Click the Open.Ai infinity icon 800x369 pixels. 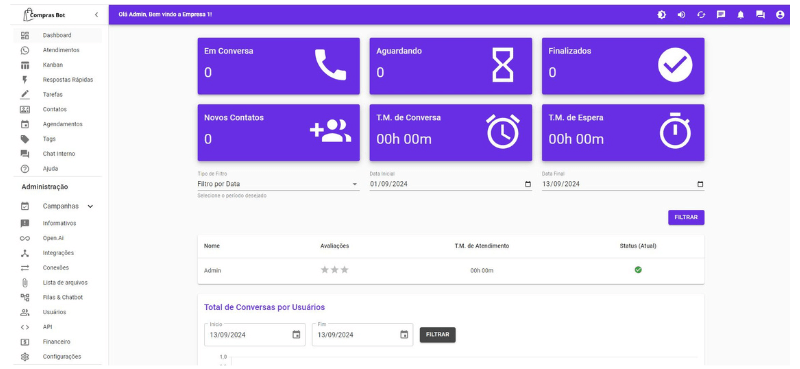coord(24,238)
